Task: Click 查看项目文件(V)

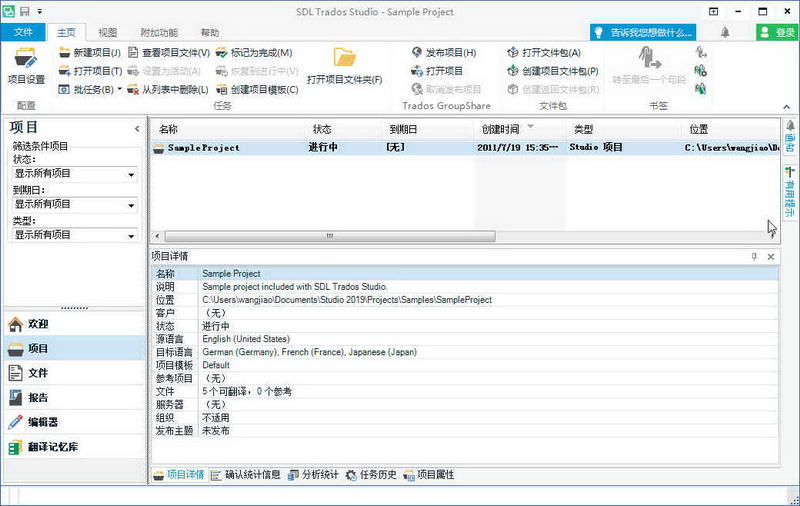Action: (169, 53)
